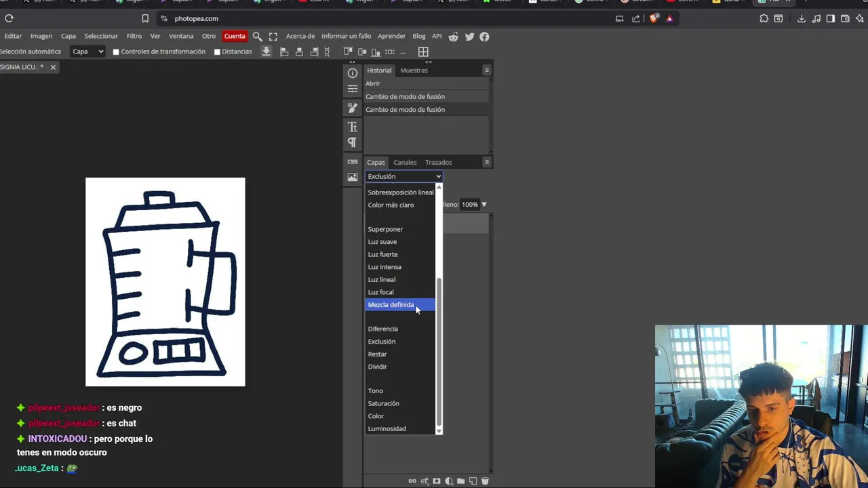Click the grid layout icon in options bar
The height and width of the screenshot is (488, 868).
coord(423,52)
